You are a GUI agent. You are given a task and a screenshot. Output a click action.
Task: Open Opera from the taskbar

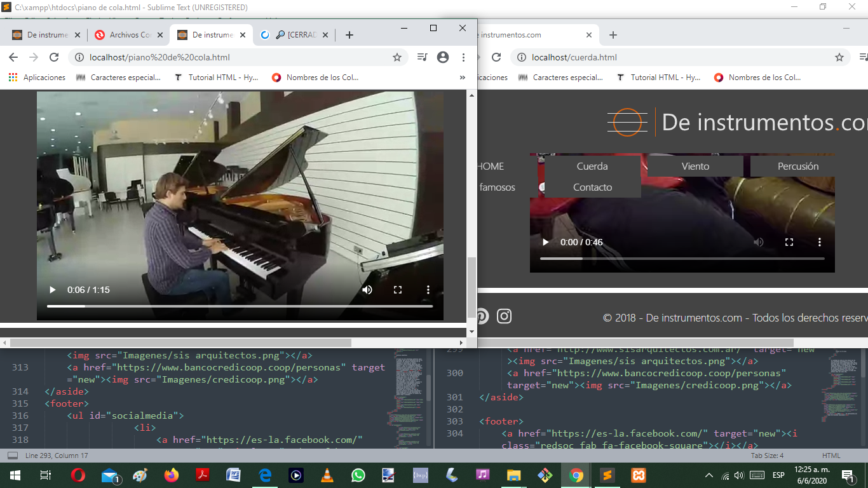(x=78, y=475)
